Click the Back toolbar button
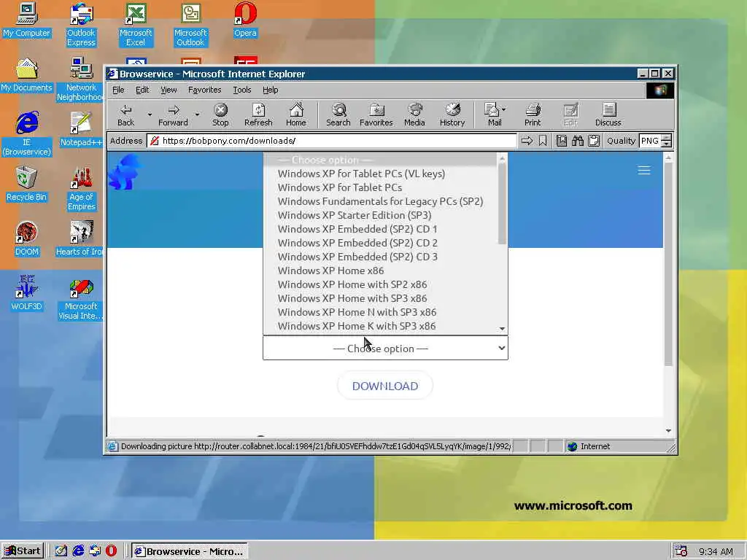Image resolution: width=747 pixels, height=560 pixels. 125,114
